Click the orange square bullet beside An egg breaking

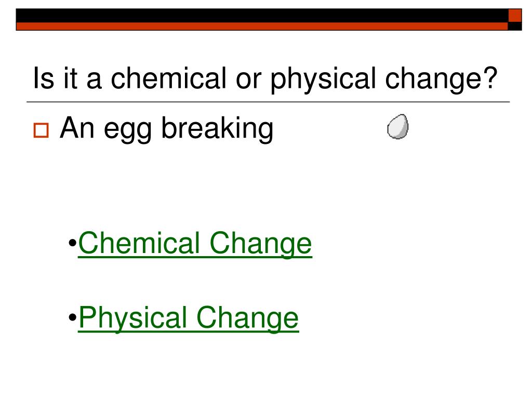tap(41, 130)
